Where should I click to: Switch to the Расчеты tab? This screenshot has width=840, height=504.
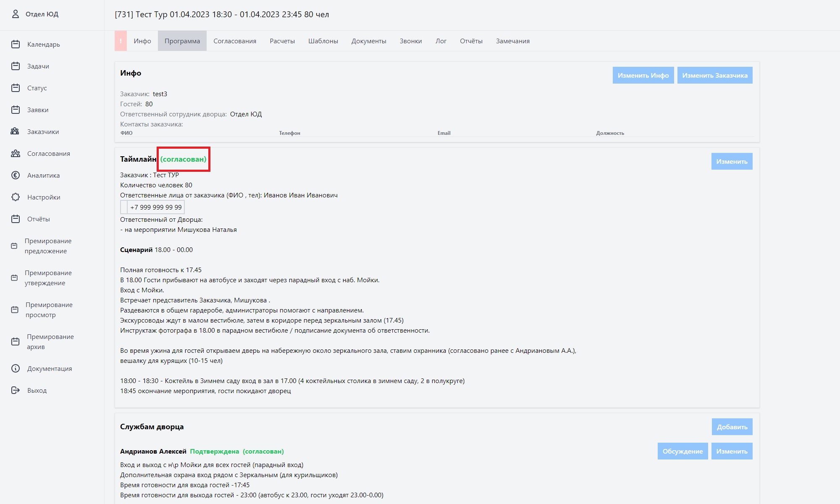point(282,41)
